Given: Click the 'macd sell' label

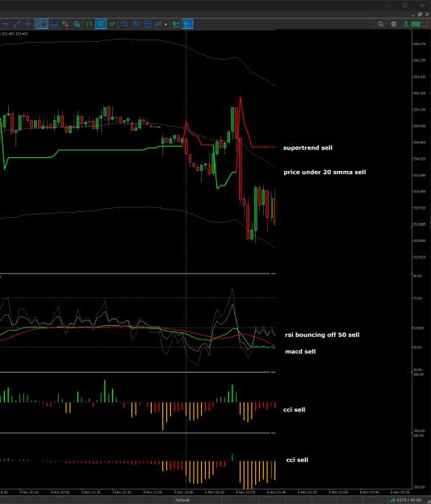Looking at the screenshot, I should click(300, 352).
